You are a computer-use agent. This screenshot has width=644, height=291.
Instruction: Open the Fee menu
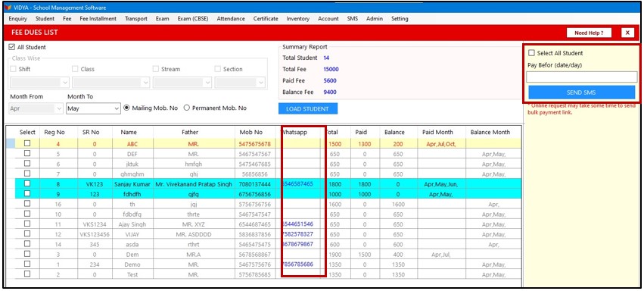tap(67, 19)
